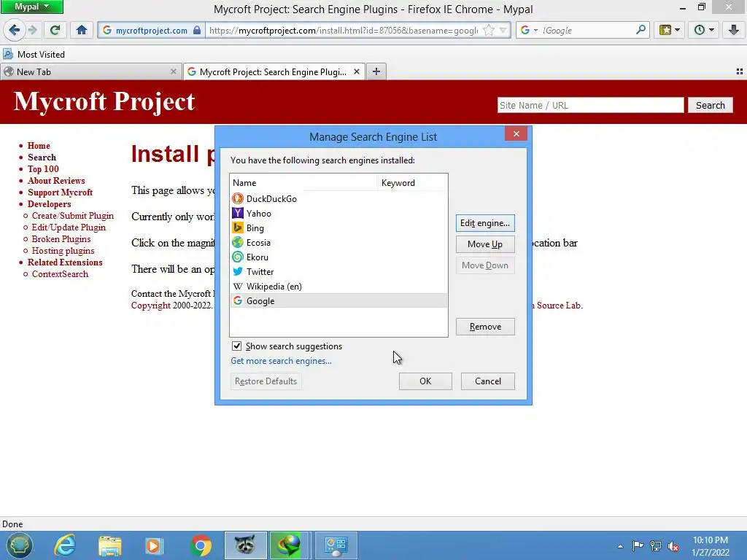This screenshot has height=560, width=747.
Task: Bookmark this page with the star icon
Action: (488, 31)
